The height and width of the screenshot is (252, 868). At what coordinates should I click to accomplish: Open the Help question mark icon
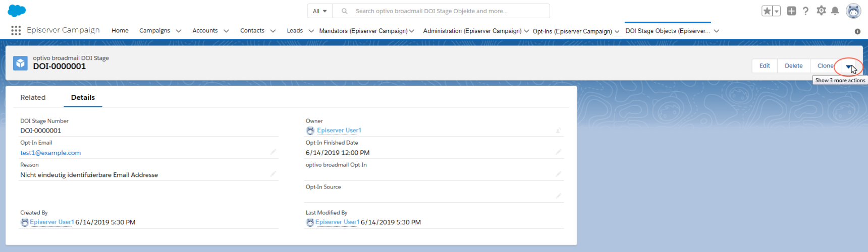(806, 11)
